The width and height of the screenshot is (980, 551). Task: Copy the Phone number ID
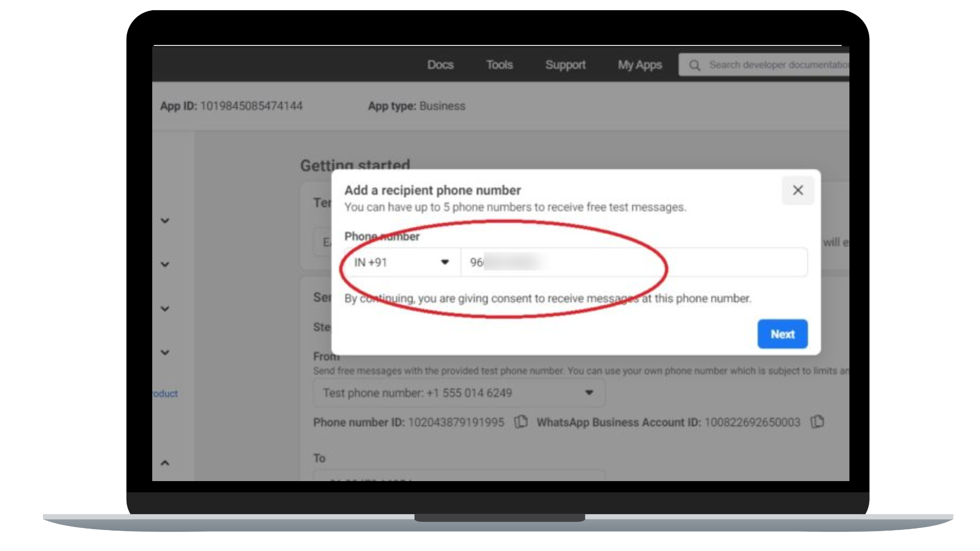pyautogui.click(x=521, y=422)
